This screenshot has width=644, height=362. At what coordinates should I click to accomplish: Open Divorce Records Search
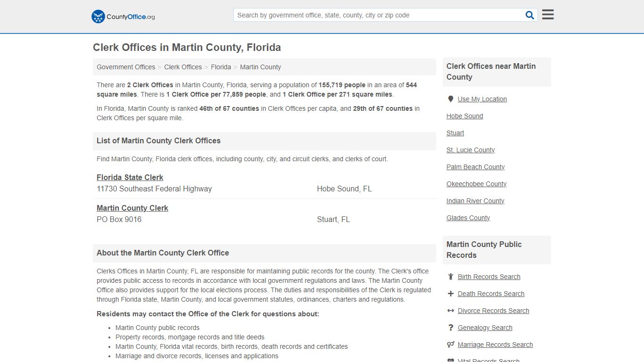click(493, 311)
